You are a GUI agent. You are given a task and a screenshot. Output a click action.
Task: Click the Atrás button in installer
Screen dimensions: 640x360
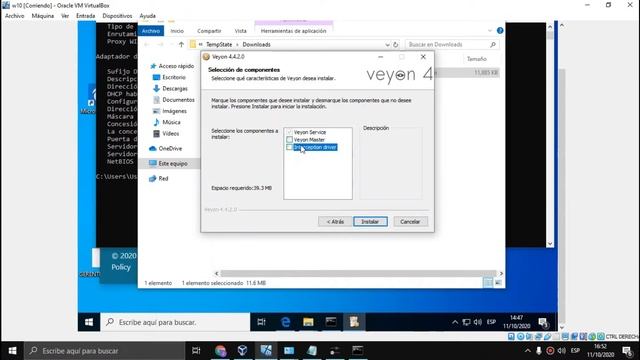coord(335,222)
